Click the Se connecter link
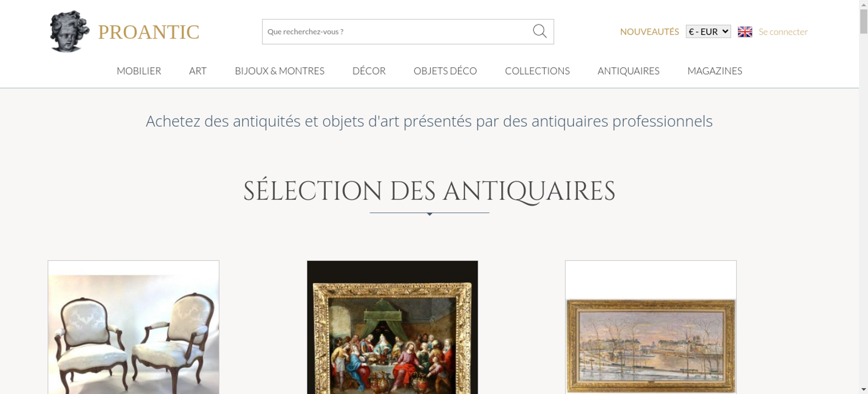 click(x=783, y=32)
